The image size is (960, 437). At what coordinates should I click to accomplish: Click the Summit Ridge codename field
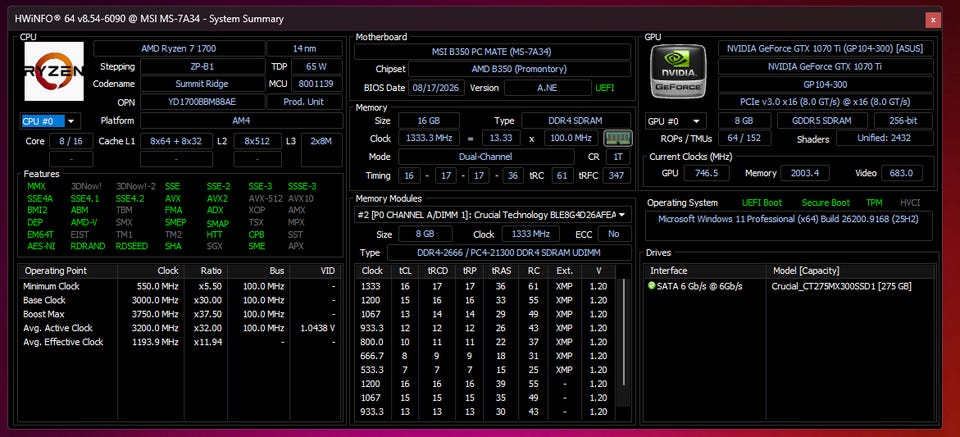[x=202, y=84]
